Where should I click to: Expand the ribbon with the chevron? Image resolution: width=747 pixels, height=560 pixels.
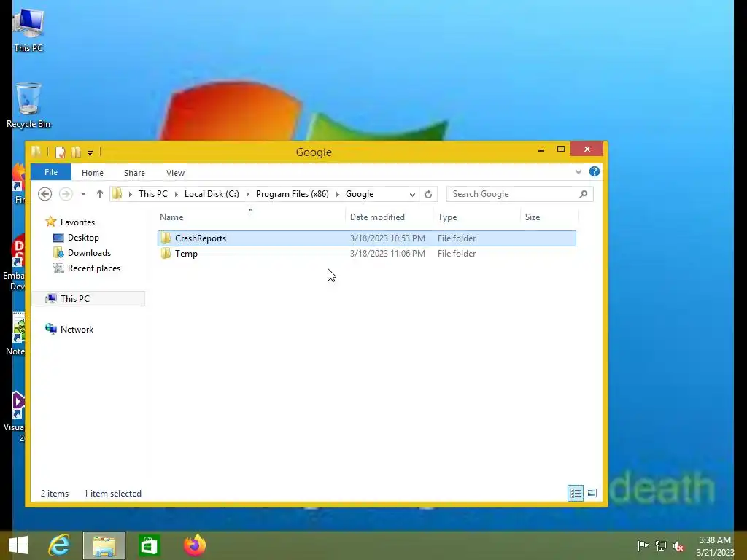click(578, 171)
